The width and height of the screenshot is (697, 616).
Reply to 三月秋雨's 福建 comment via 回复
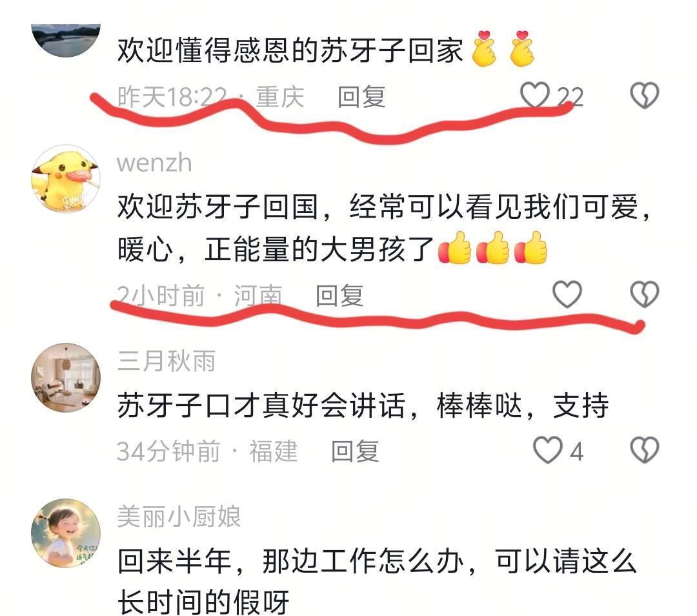pos(355,451)
